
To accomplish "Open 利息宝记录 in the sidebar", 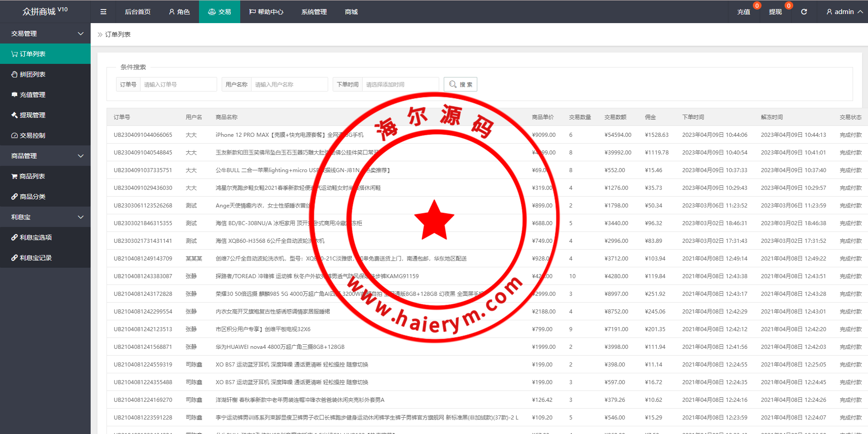I will [35, 258].
